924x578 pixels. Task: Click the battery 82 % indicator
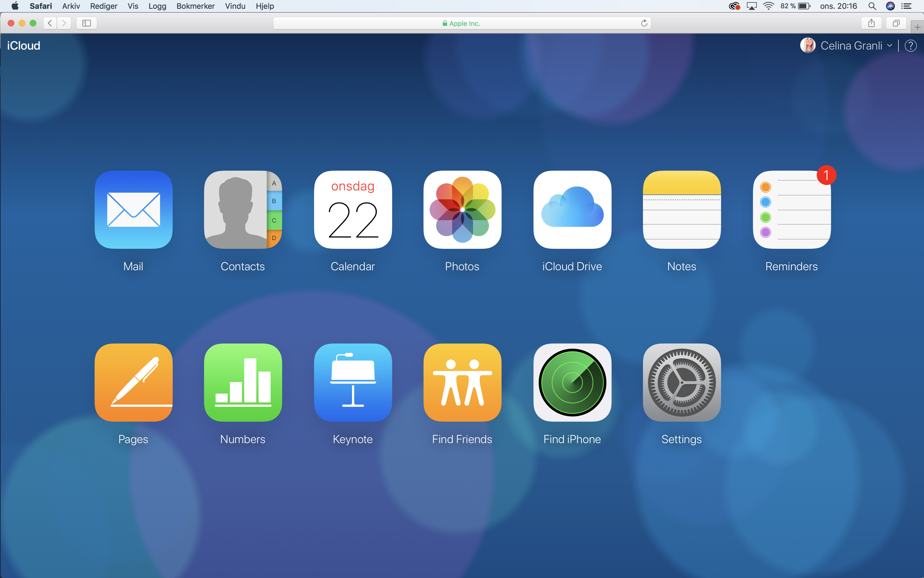pyautogui.click(x=795, y=6)
